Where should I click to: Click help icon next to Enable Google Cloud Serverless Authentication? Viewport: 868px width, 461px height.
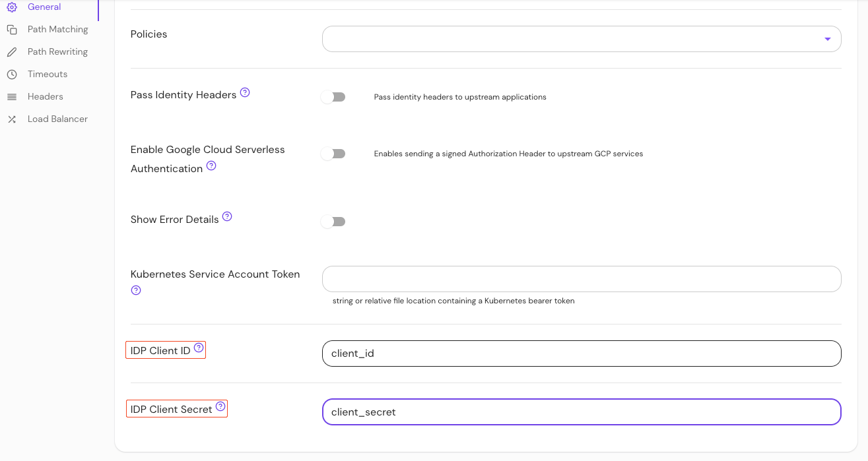(211, 166)
